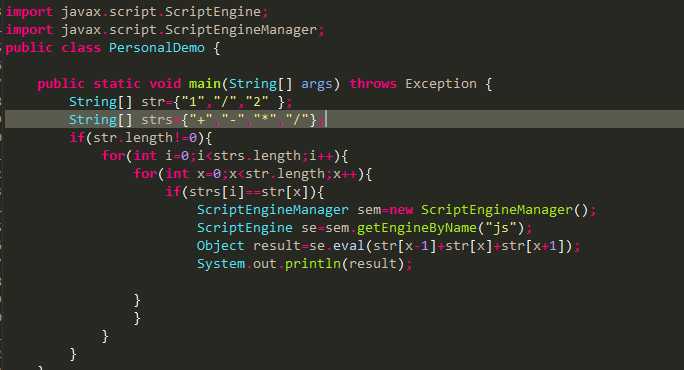This screenshot has height=370, width=684.
Task: Click 'if(strs[i]==str[x]){' condition
Action: [245, 192]
